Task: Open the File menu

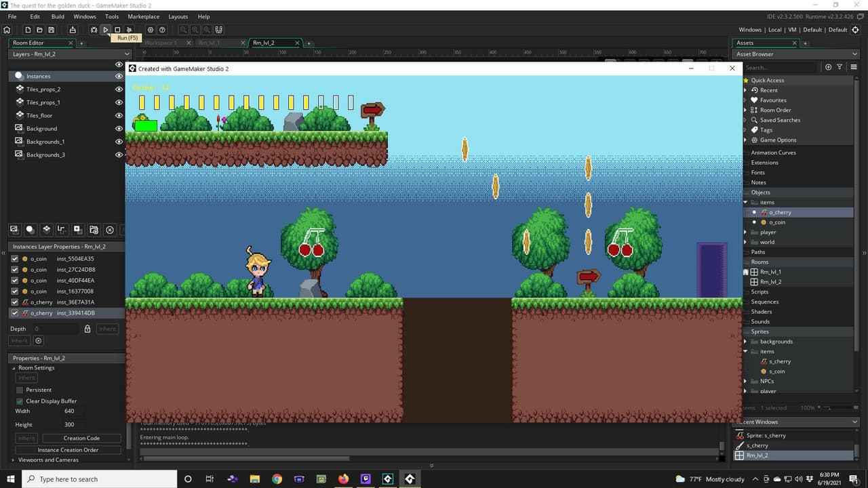Action: pos(12,16)
